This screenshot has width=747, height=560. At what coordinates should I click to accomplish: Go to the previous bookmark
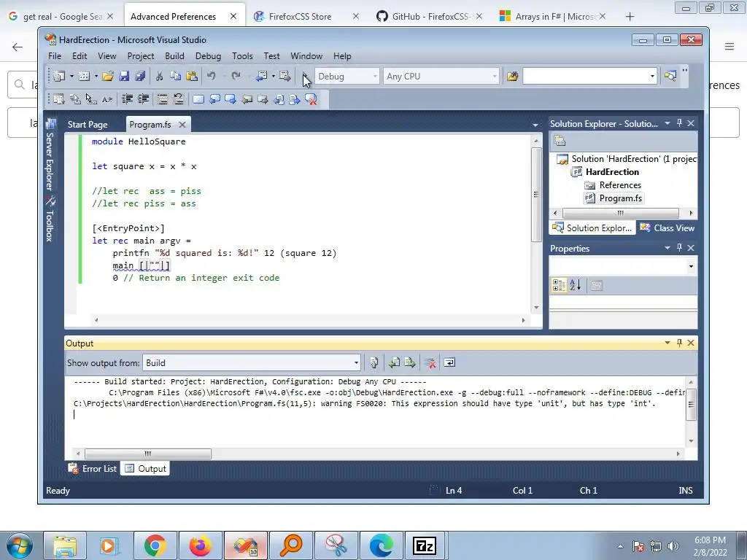pyautogui.click(x=214, y=99)
